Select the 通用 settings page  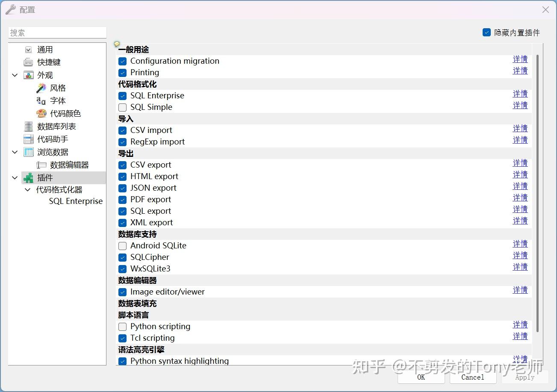coord(45,49)
